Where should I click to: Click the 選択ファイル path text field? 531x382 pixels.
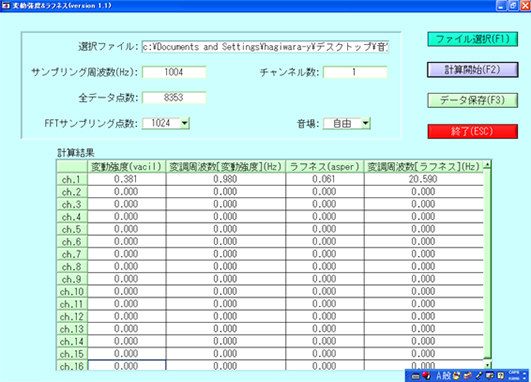coord(265,47)
